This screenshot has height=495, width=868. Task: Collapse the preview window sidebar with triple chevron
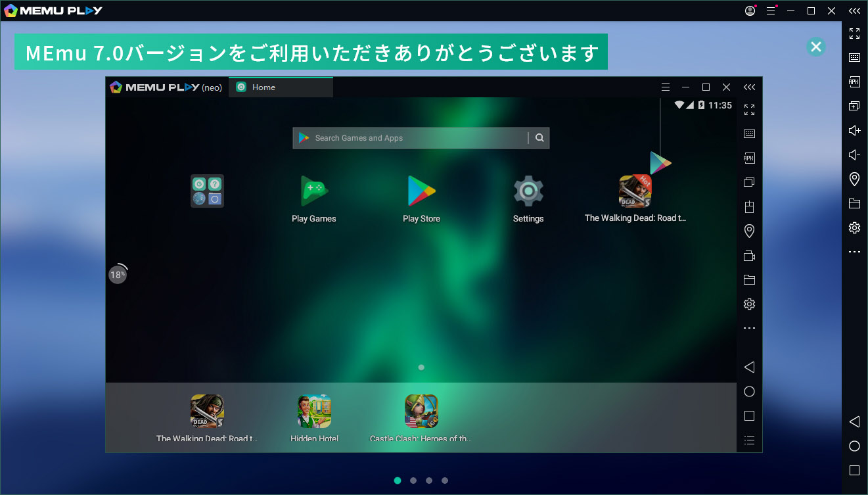[749, 87]
